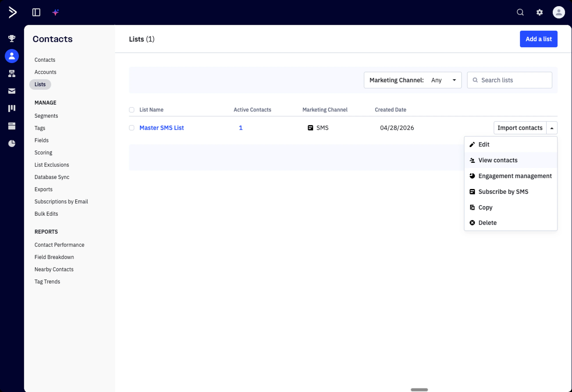Click the Add a list button

click(538, 39)
